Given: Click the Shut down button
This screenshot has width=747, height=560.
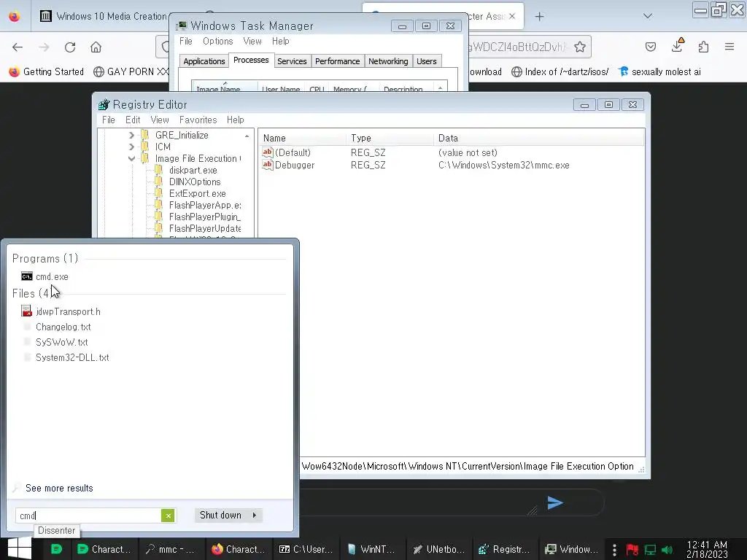Looking at the screenshot, I should point(220,516).
